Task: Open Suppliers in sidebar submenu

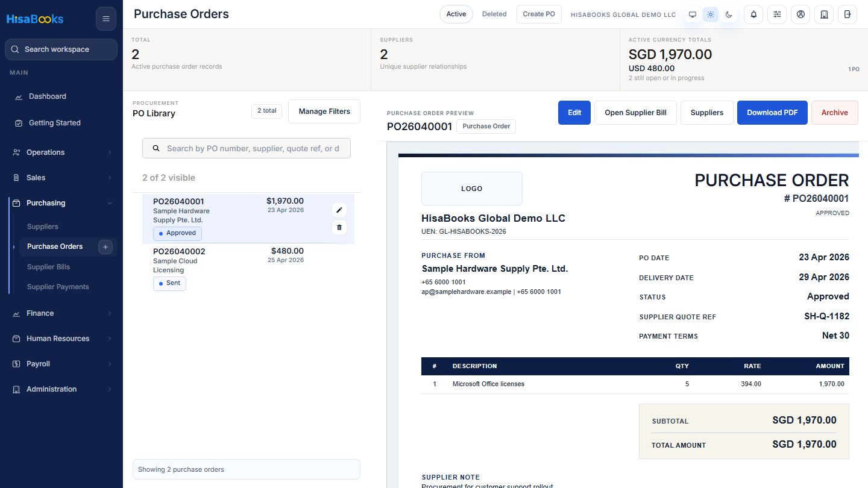Action: 43,227
